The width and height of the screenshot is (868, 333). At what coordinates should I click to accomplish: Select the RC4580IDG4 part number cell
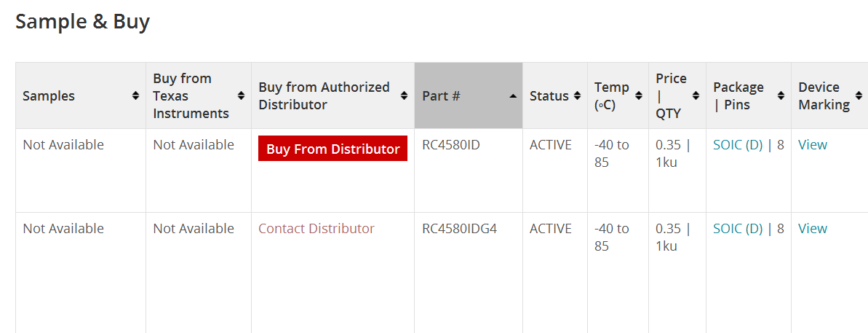(x=459, y=229)
